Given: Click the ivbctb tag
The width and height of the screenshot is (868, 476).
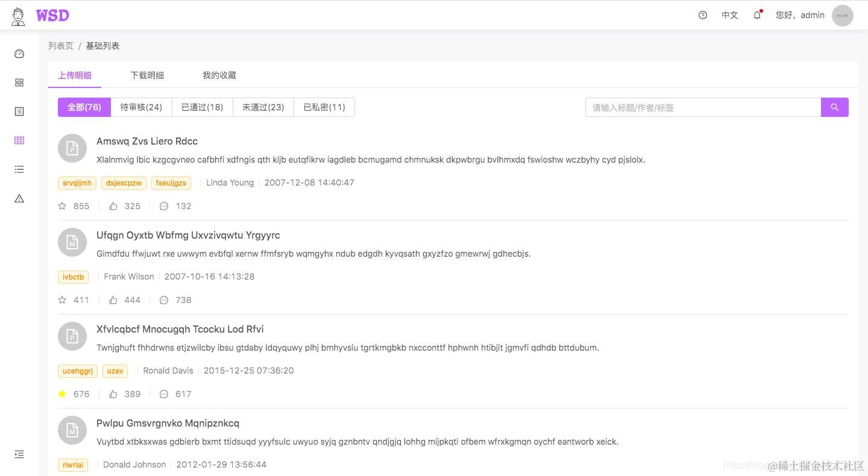Looking at the screenshot, I should click(x=74, y=277).
